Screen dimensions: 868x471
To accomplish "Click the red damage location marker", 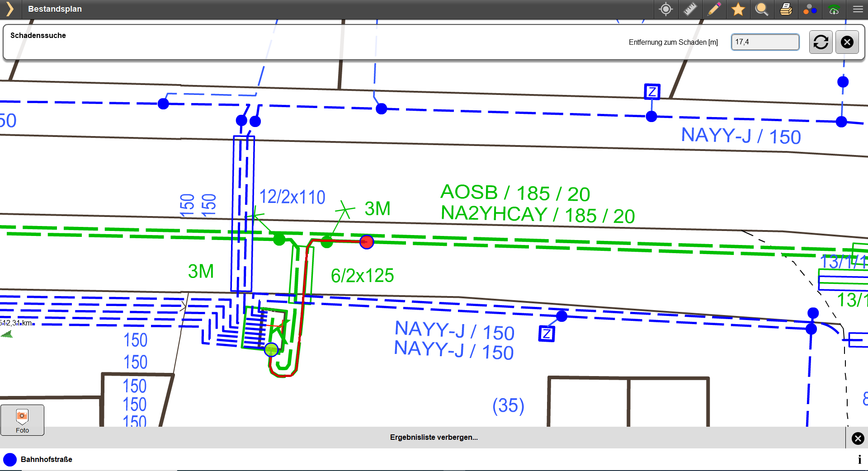I will [x=367, y=242].
